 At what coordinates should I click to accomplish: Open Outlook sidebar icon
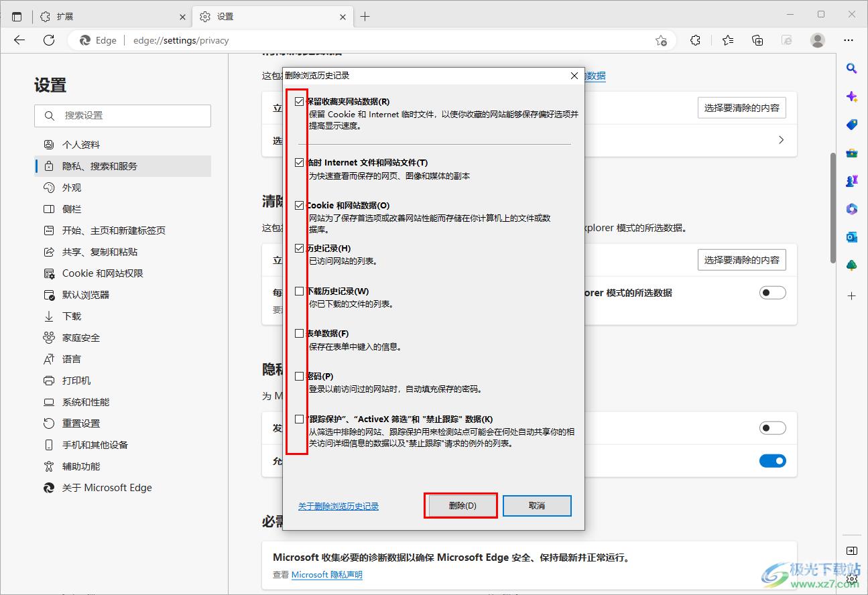pos(852,237)
